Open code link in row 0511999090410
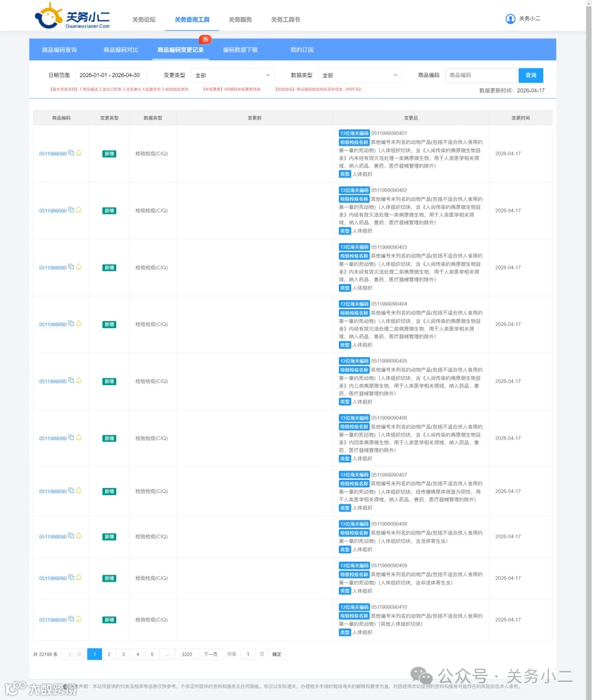592x700 pixels. [x=53, y=620]
